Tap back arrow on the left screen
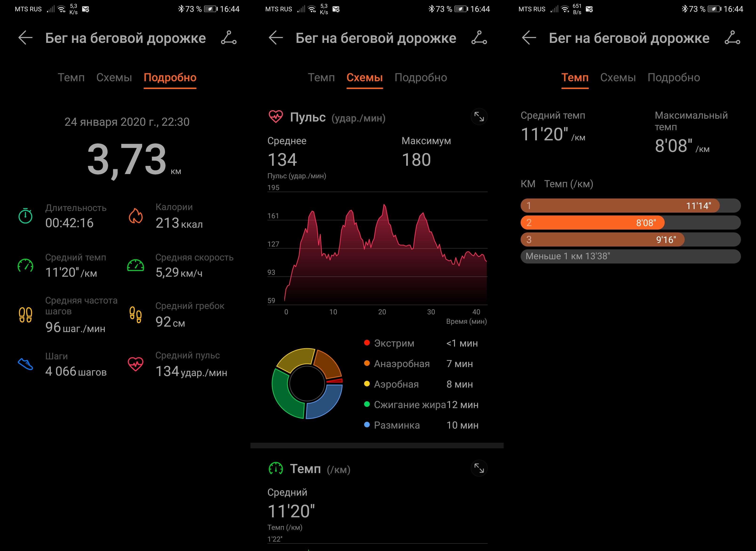756x551 pixels. 25,38
